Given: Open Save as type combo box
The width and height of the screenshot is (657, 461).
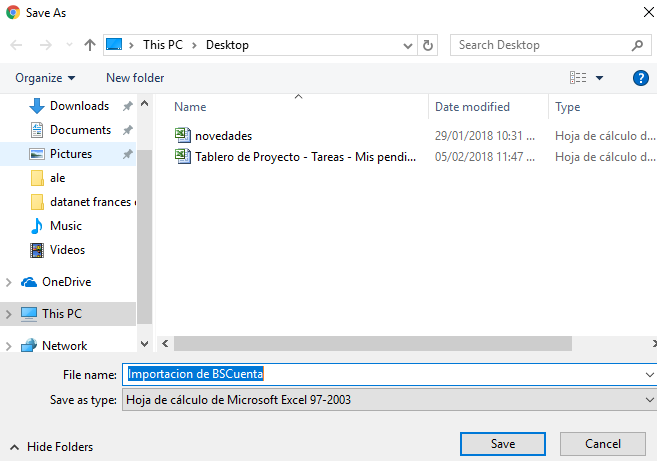Looking at the screenshot, I should pyautogui.click(x=389, y=400).
